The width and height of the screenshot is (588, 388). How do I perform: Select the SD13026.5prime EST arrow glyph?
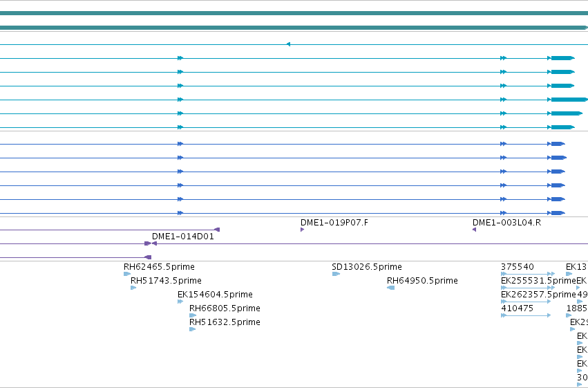click(336, 274)
